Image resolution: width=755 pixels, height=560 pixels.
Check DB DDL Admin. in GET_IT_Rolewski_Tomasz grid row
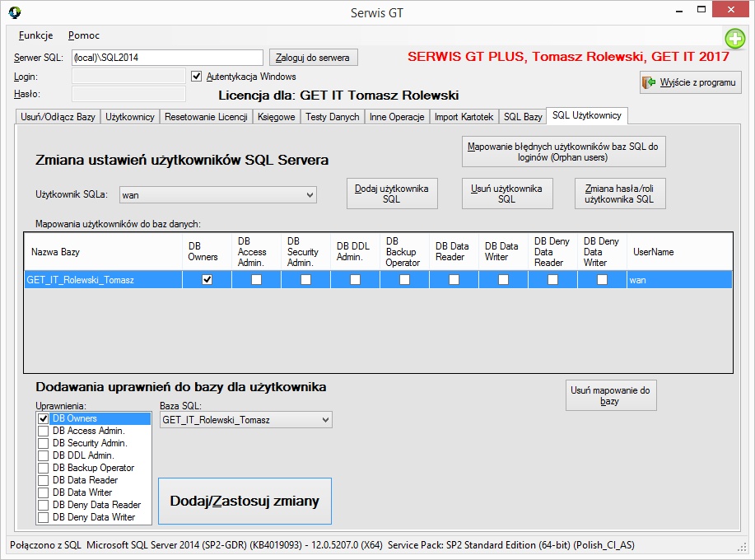[x=356, y=280]
